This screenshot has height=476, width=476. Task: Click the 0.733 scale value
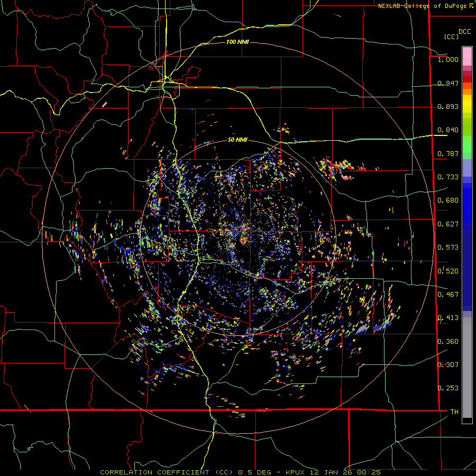448,177
